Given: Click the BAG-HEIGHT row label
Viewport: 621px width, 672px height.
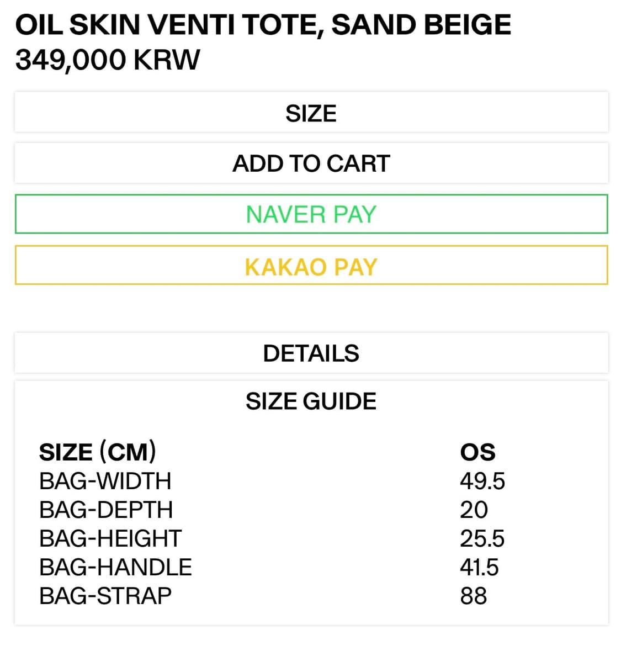Looking at the screenshot, I should pyautogui.click(x=110, y=538).
